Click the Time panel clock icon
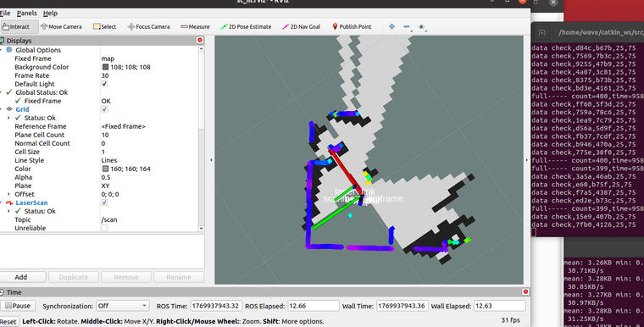The image size is (644, 327). click(x=2, y=292)
